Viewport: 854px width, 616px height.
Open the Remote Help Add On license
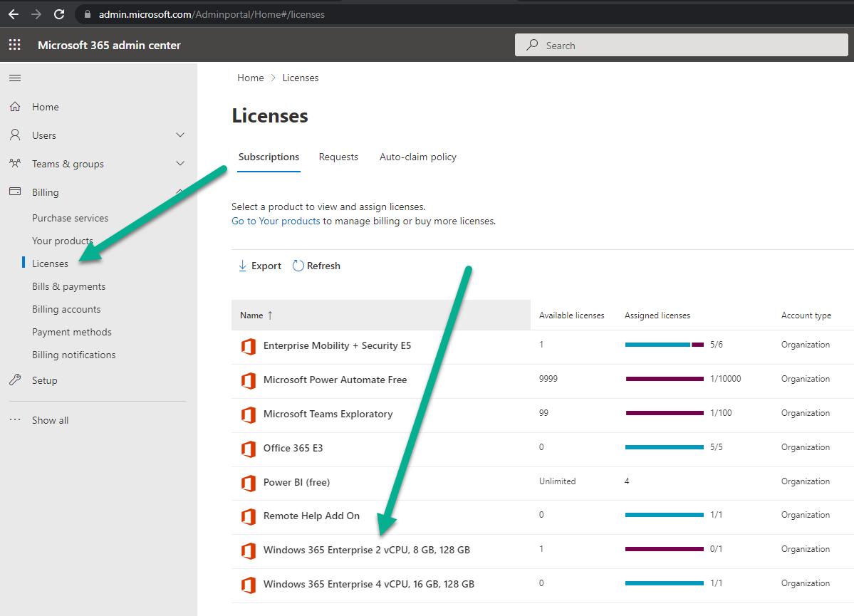pos(311,516)
